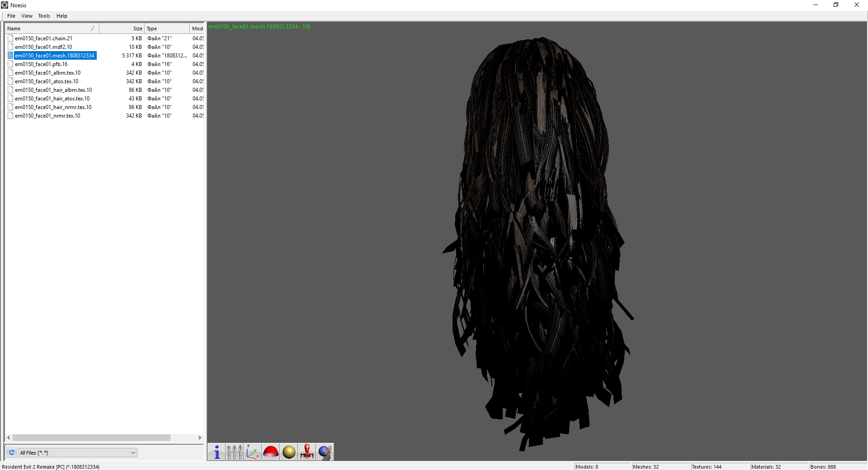Click the file icon of em0150_face01_atos.tex.10
Screen dimensions: 868x470
[10, 81]
